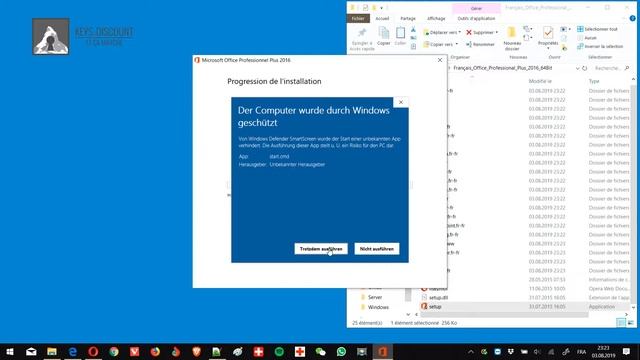Launch Opera browser from taskbar
The height and width of the screenshot is (360, 640).
tap(93, 351)
